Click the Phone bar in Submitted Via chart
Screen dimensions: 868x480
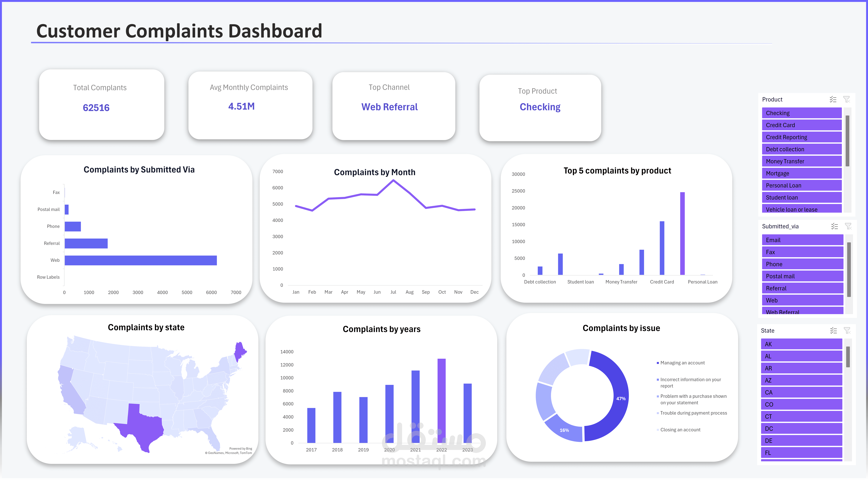tap(73, 226)
